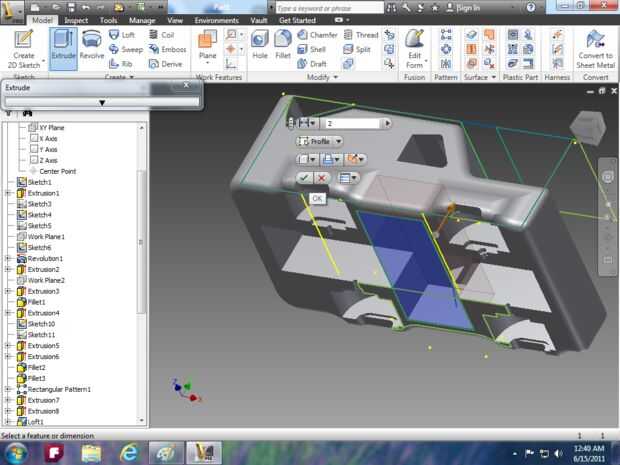Open Internet Explorer from taskbar
620x465 pixels.
point(129,452)
